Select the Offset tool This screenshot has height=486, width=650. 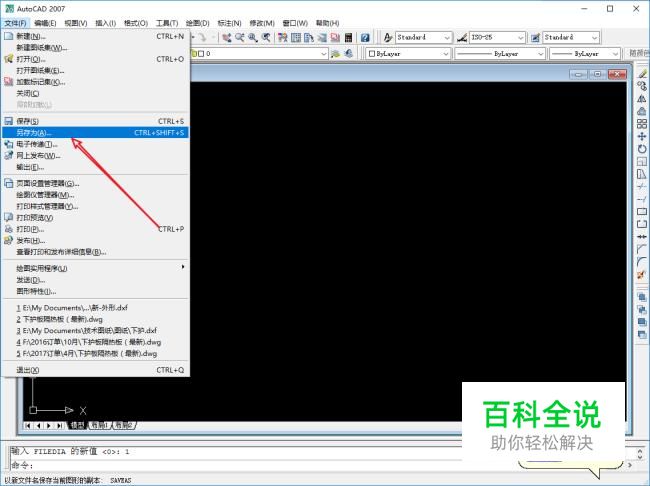(x=642, y=111)
